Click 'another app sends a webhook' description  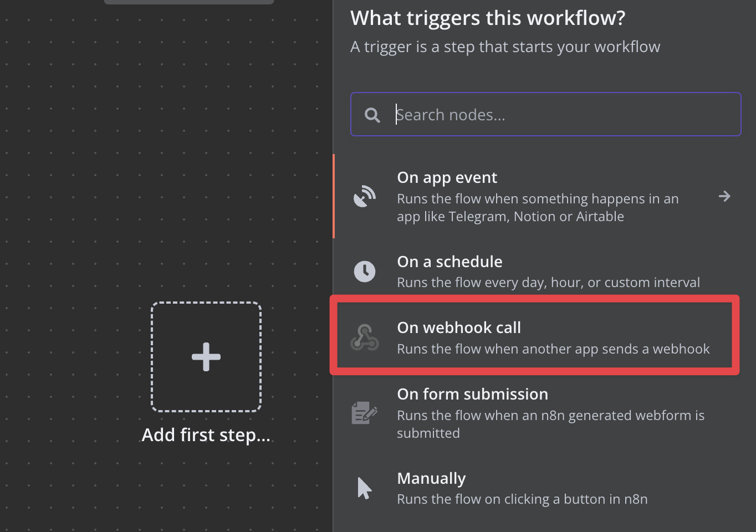(553, 349)
